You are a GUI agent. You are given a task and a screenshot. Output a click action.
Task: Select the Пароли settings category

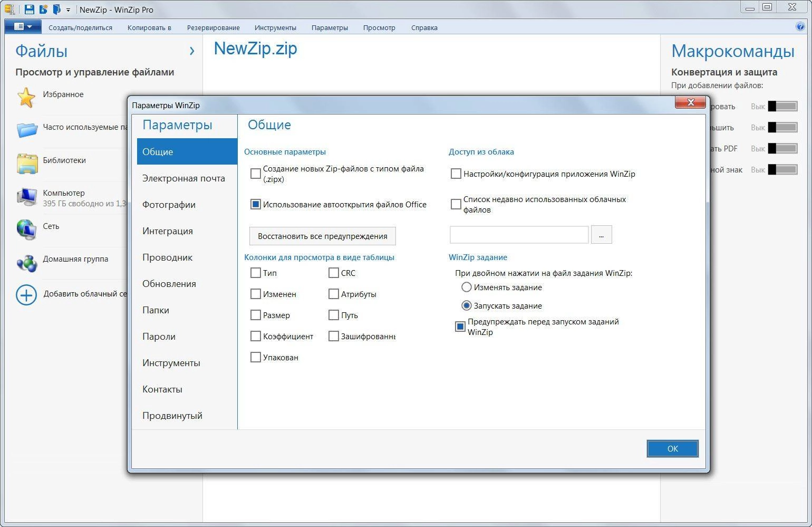(187, 337)
